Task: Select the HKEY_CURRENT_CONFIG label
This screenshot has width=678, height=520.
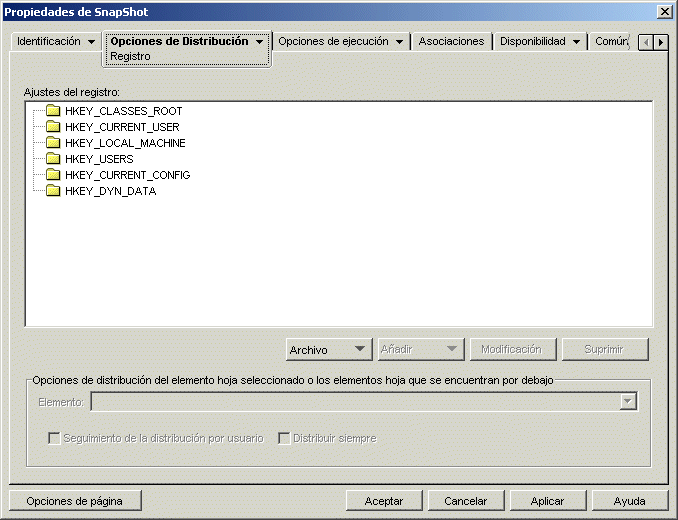Action: click(128, 175)
